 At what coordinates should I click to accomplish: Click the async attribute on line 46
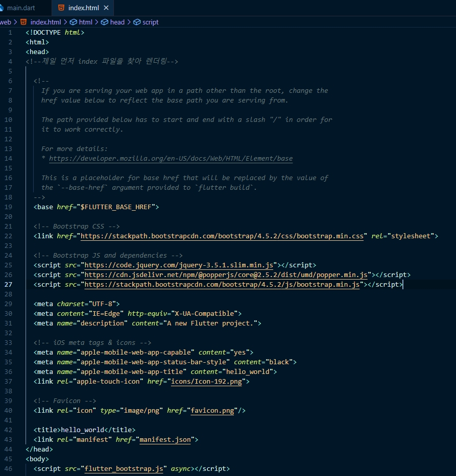click(180, 469)
